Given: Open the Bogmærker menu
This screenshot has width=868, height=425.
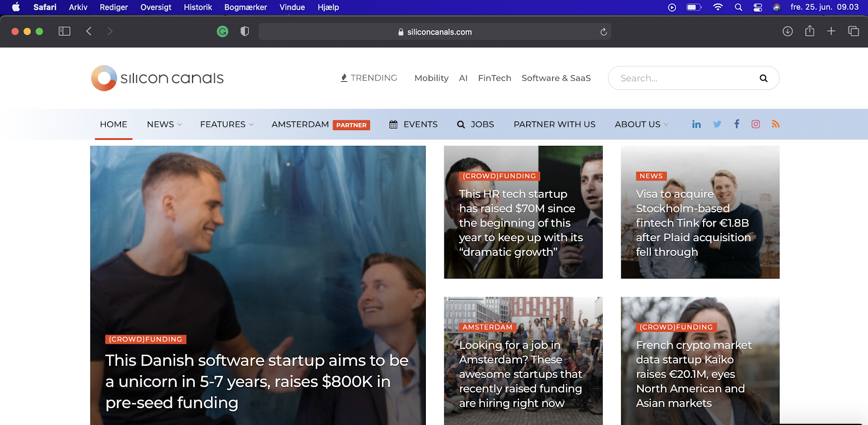Looking at the screenshot, I should tap(246, 7).
